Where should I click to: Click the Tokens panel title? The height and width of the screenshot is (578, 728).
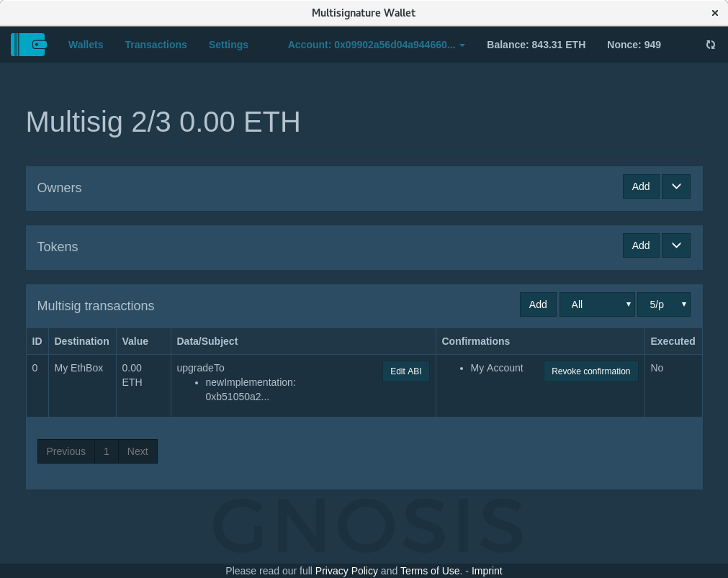(58, 247)
